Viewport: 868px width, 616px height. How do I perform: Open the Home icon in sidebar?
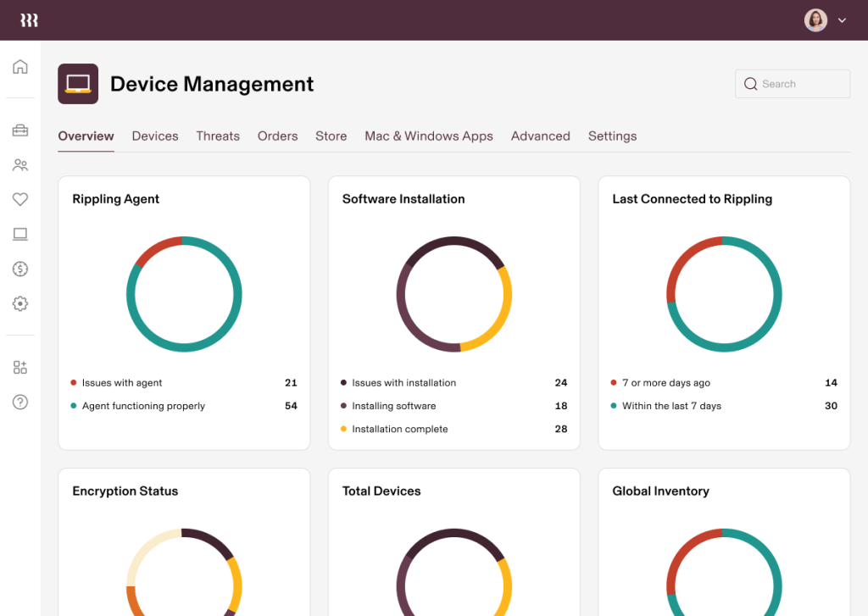click(20, 67)
